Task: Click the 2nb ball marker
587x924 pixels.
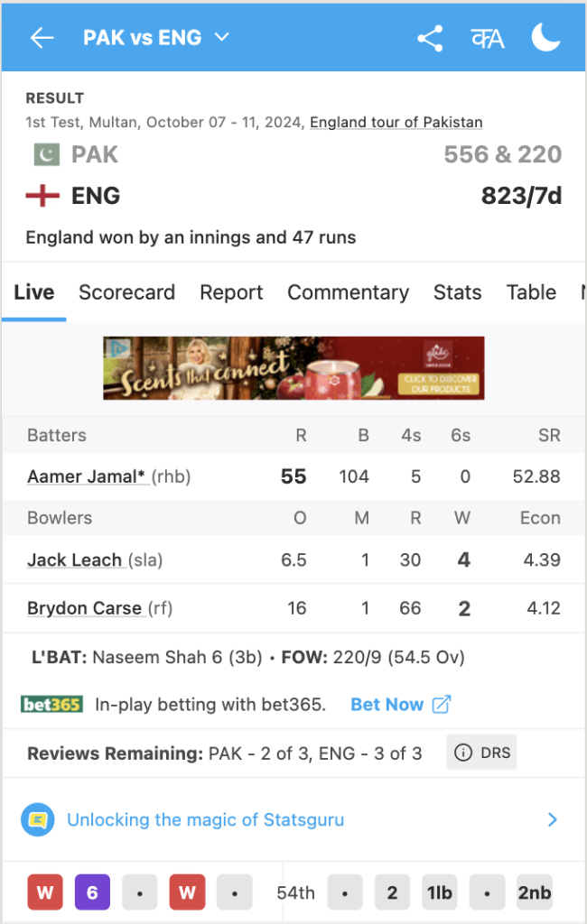Action: (x=534, y=893)
